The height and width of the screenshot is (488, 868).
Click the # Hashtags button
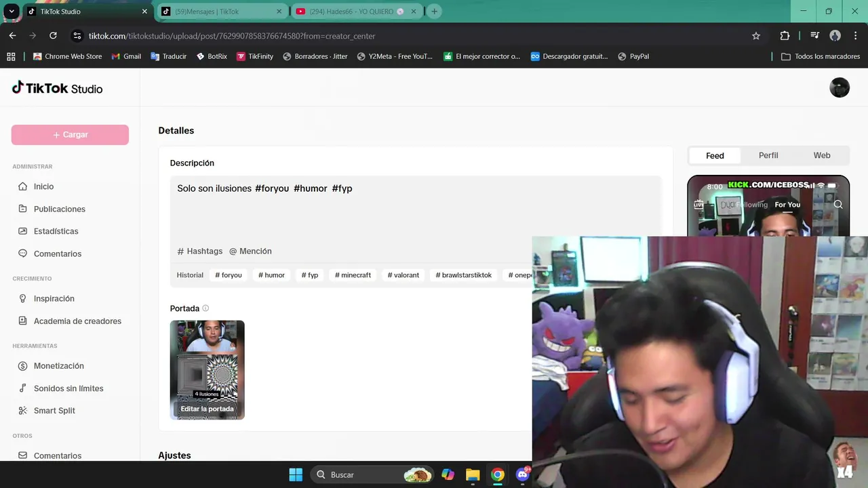point(200,251)
